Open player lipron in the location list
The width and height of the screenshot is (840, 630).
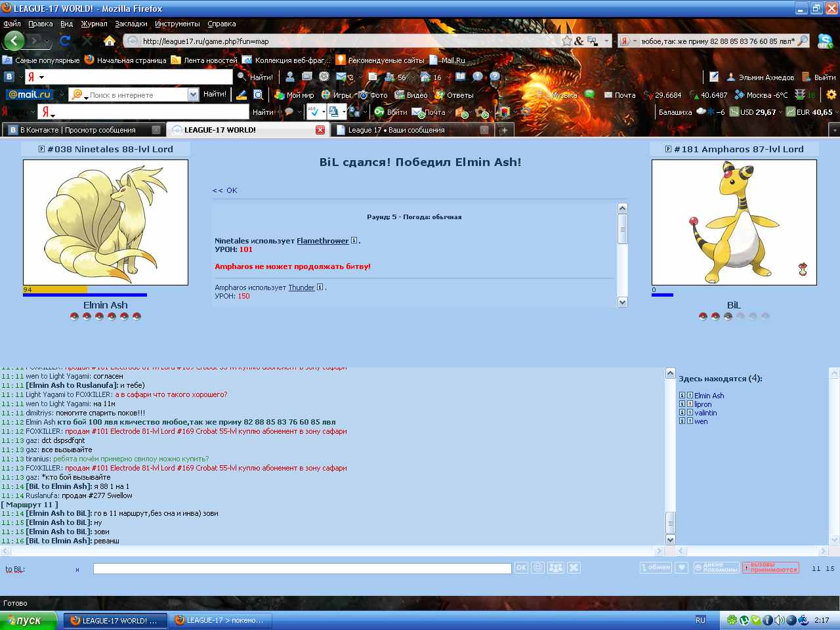703,404
